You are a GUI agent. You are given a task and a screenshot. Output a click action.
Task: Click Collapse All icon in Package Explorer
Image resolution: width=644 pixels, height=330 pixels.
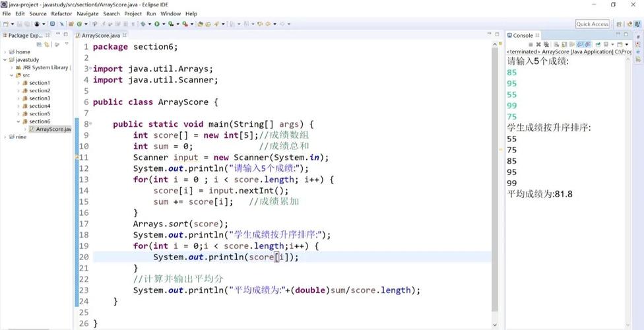[x=40, y=44]
